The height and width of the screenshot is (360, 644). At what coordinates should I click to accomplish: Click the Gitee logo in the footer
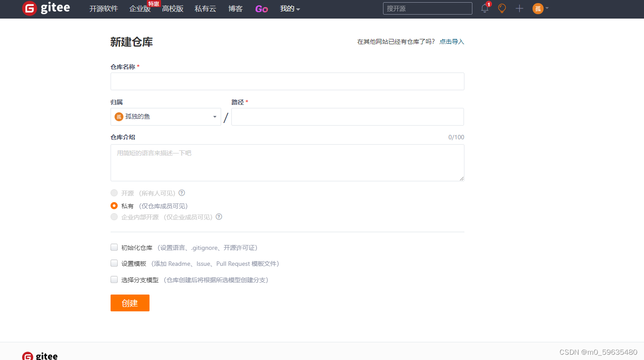(x=40, y=356)
